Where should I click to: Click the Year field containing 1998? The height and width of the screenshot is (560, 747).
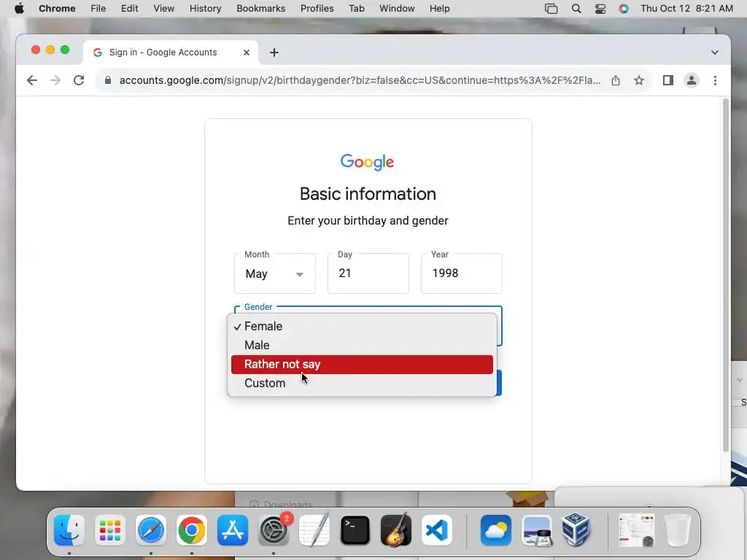click(x=461, y=273)
